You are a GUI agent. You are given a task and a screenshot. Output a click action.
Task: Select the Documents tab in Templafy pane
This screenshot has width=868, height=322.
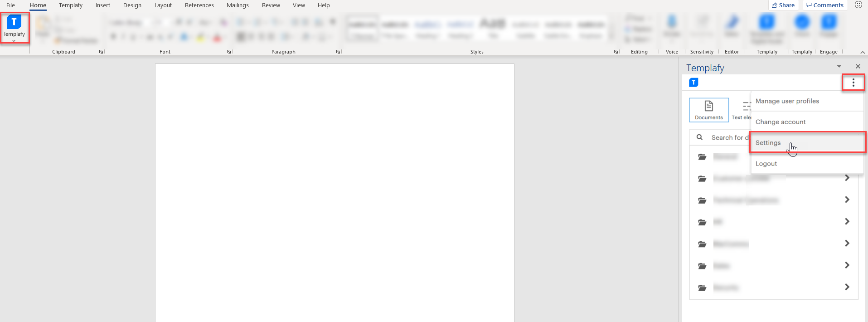(x=709, y=110)
